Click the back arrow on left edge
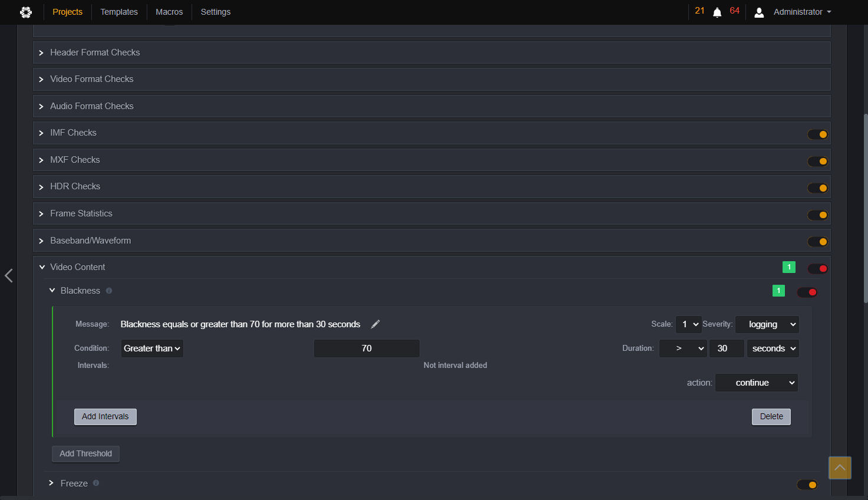This screenshot has height=500, width=868. [x=9, y=275]
